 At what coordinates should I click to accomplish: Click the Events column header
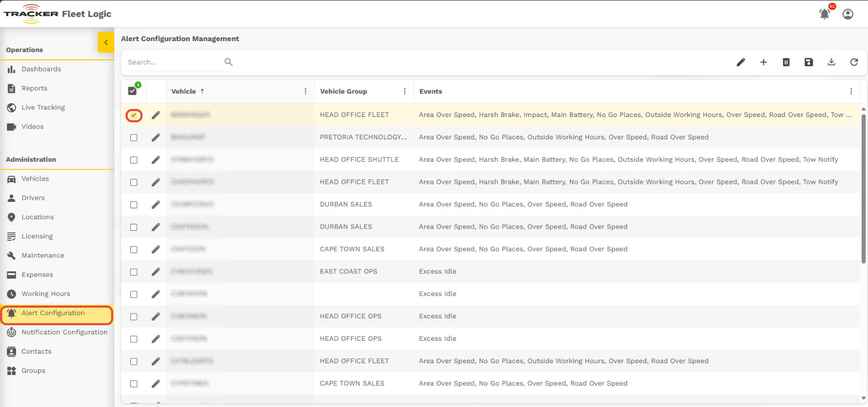pos(431,91)
